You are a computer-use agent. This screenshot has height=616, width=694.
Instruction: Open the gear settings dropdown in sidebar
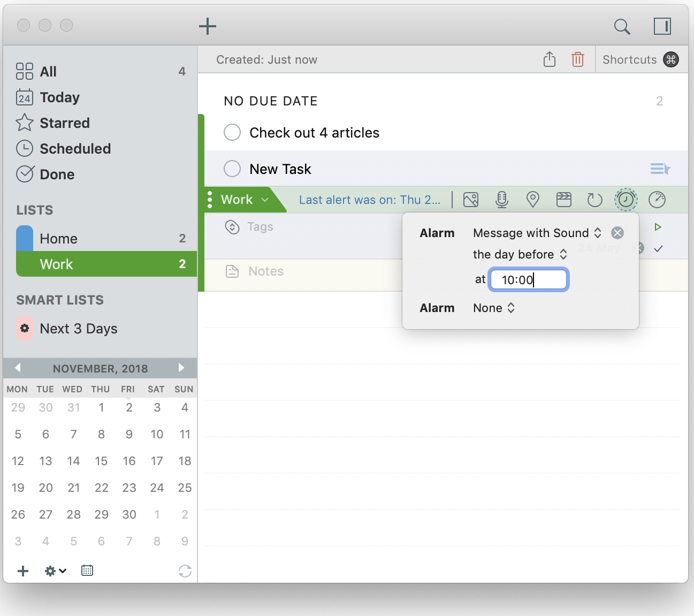pos(56,571)
